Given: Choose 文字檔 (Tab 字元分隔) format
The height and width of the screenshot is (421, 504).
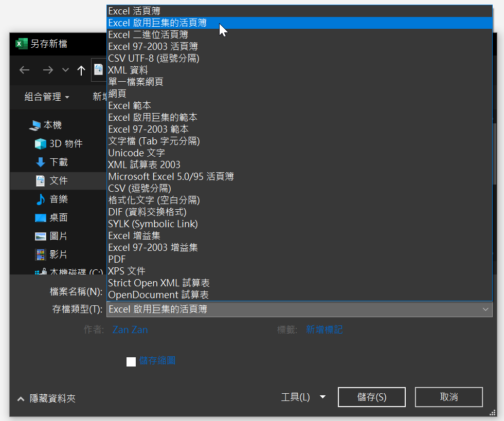Looking at the screenshot, I should (x=299, y=141).
